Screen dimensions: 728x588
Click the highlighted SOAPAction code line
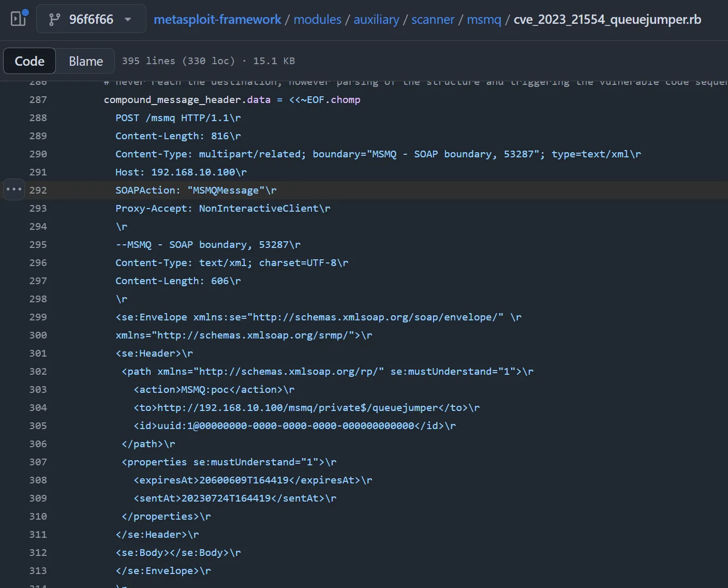pyautogui.click(x=196, y=190)
